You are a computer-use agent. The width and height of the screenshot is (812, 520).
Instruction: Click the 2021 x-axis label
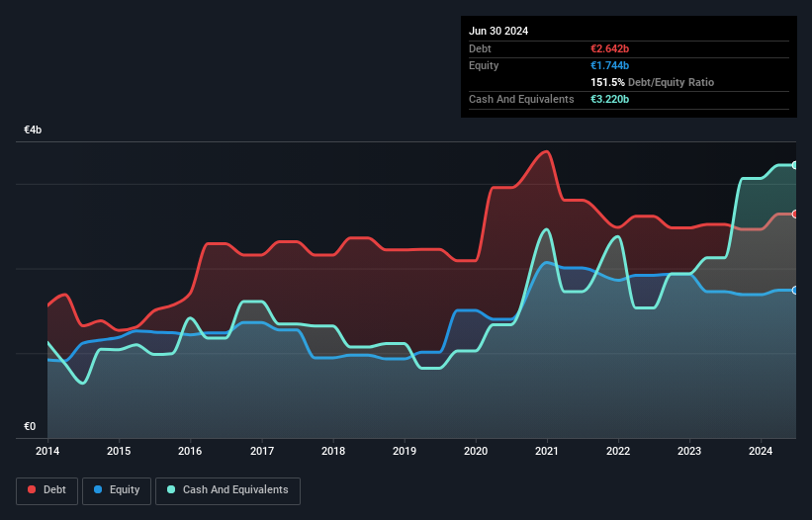(548, 452)
